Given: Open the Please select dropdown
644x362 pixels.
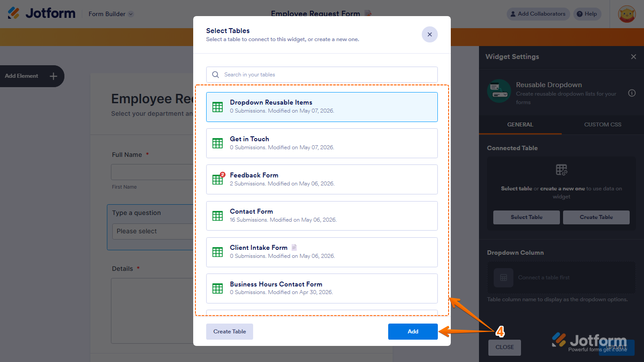Looking at the screenshot, I should click(x=153, y=232).
